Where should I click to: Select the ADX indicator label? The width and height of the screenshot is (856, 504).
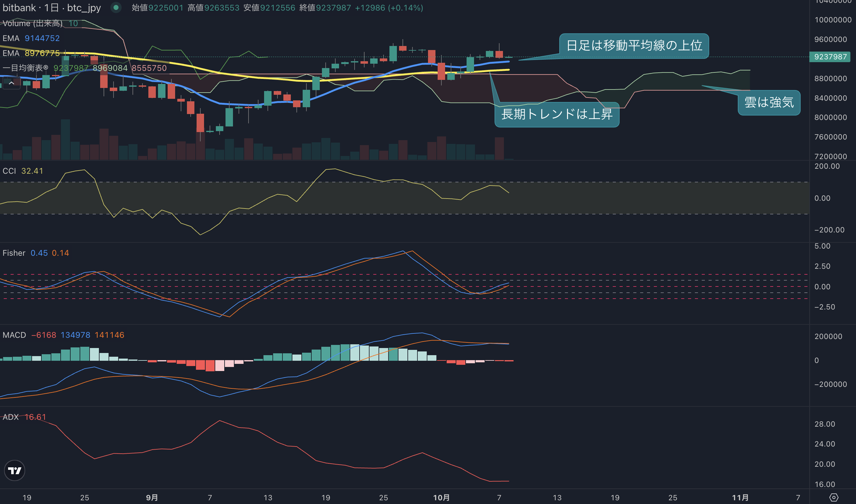coord(11,417)
